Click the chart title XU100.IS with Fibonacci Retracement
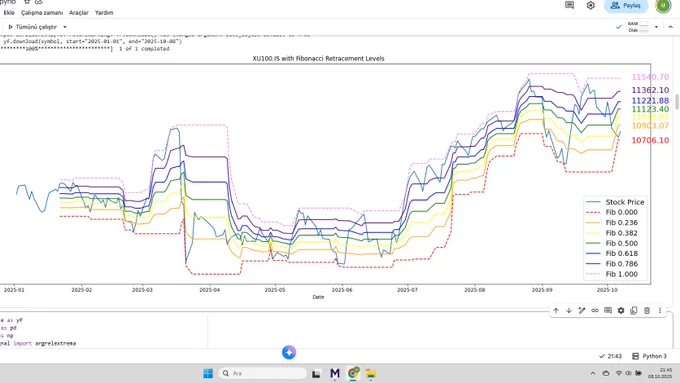 click(318, 58)
